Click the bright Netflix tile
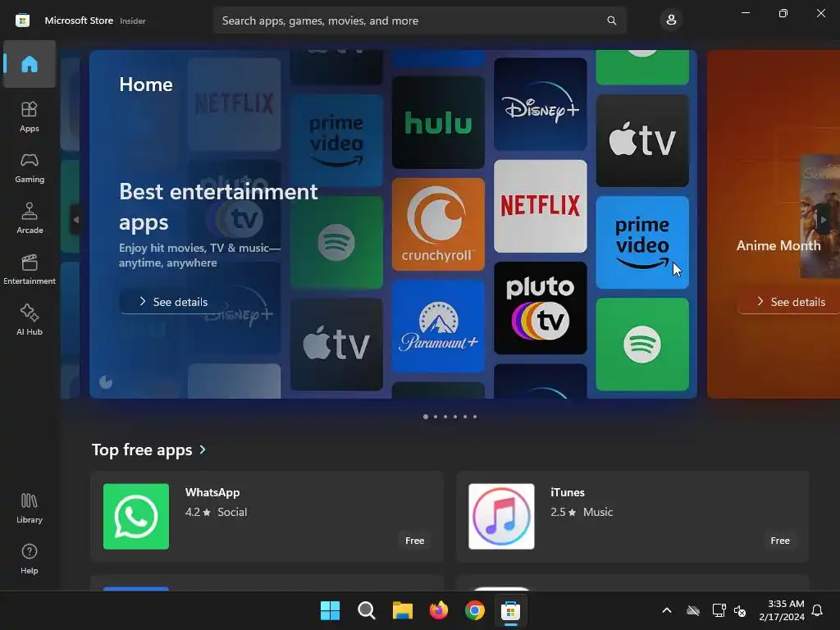 click(540, 206)
